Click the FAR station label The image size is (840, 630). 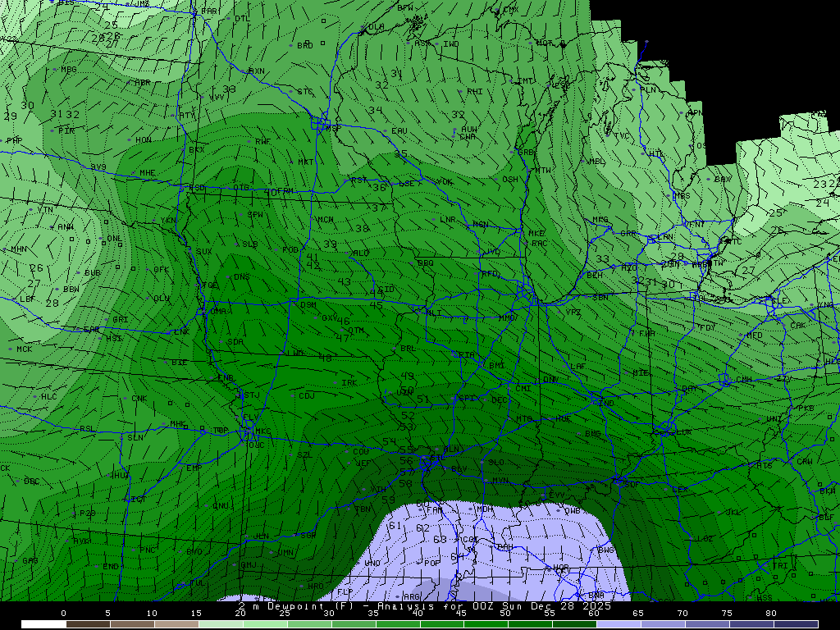[x=209, y=11]
